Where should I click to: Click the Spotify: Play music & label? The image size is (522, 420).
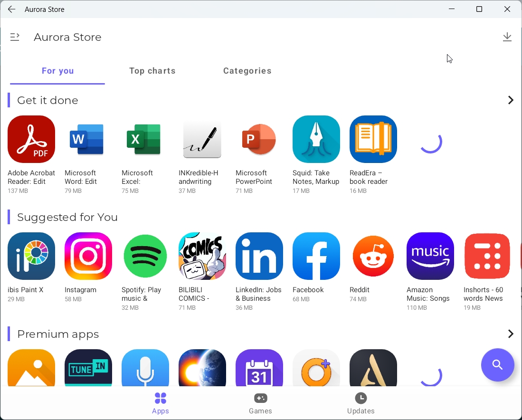pos(141,294)
